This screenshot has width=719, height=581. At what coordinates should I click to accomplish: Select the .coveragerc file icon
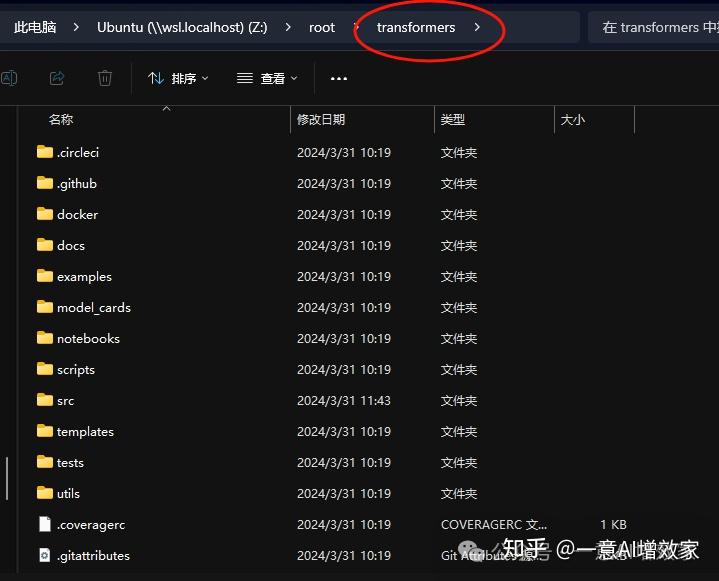[x=44, y=524]
